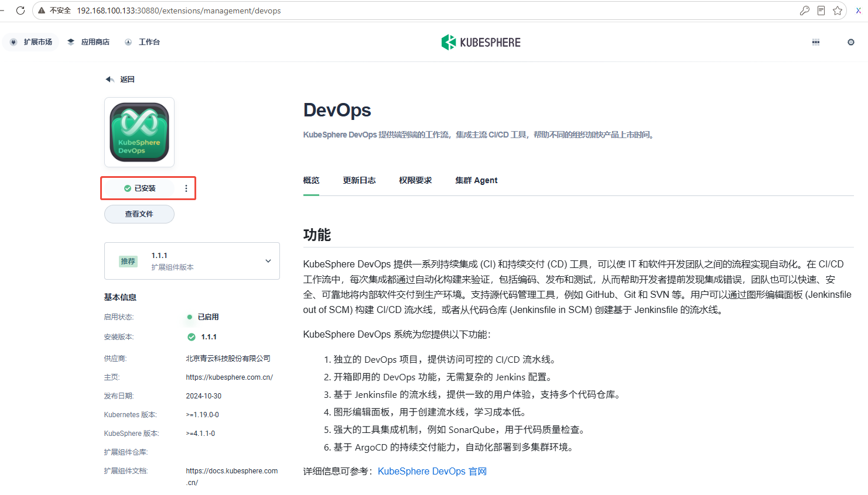Open the grid apps icon in header
Viewport: 868px width, 495px height.
coord(816,42)
